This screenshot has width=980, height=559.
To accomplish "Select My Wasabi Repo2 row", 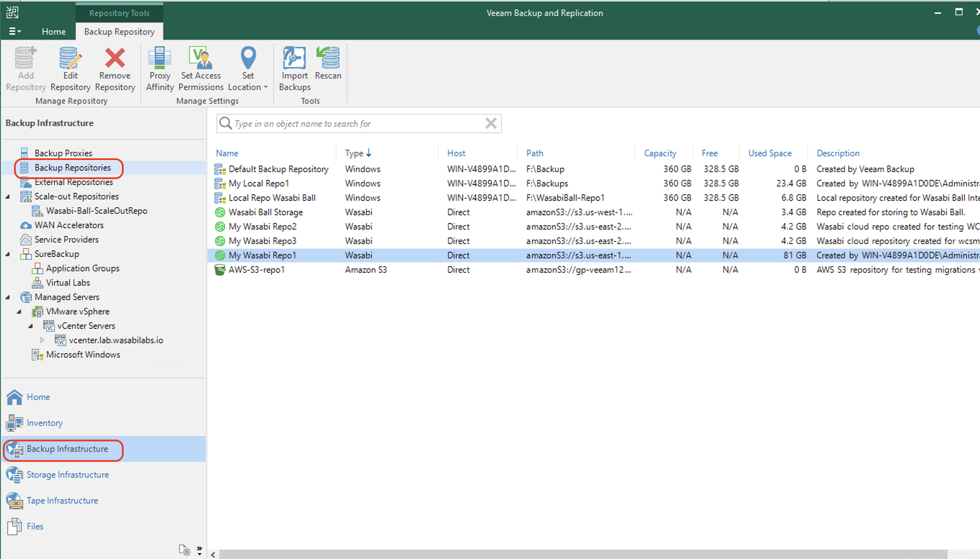I will [594, 227].
